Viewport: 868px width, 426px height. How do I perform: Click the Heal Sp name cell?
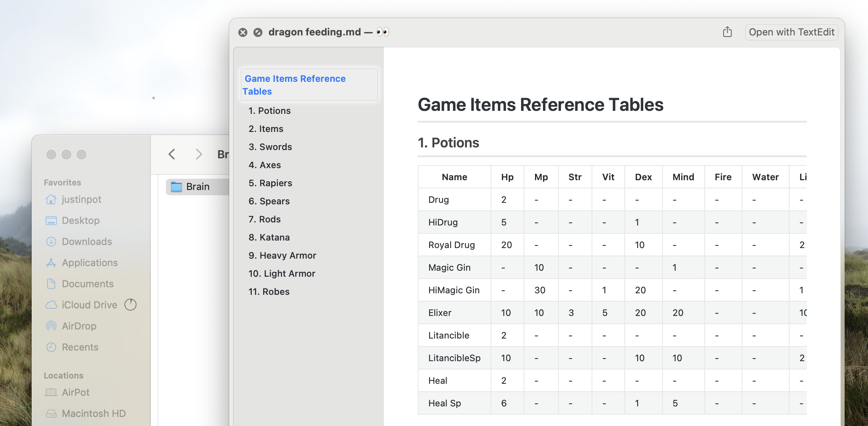pyautogui.click(x=454, y=403)
